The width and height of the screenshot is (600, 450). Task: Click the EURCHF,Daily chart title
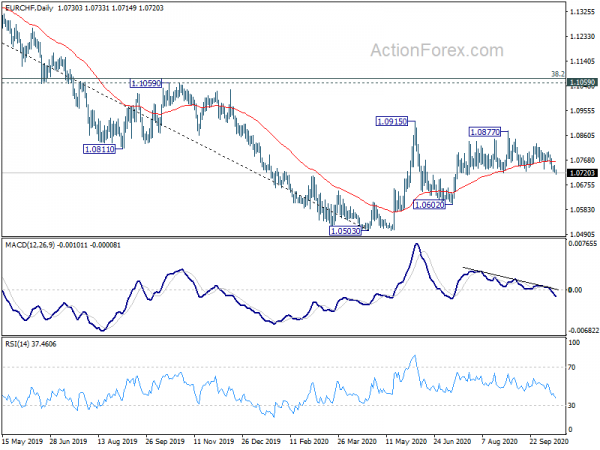click(29, 8)
